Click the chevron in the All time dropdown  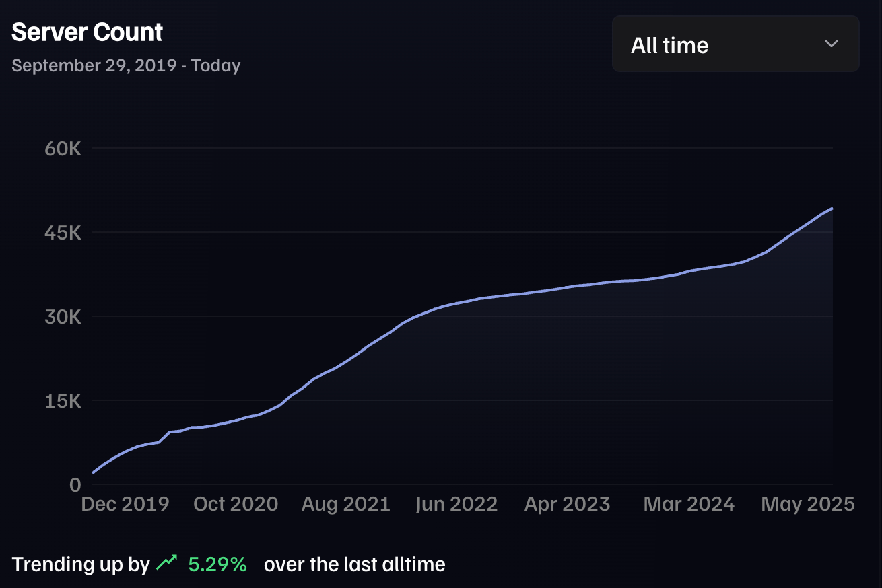pyautogui.click(x=832, y=44)
